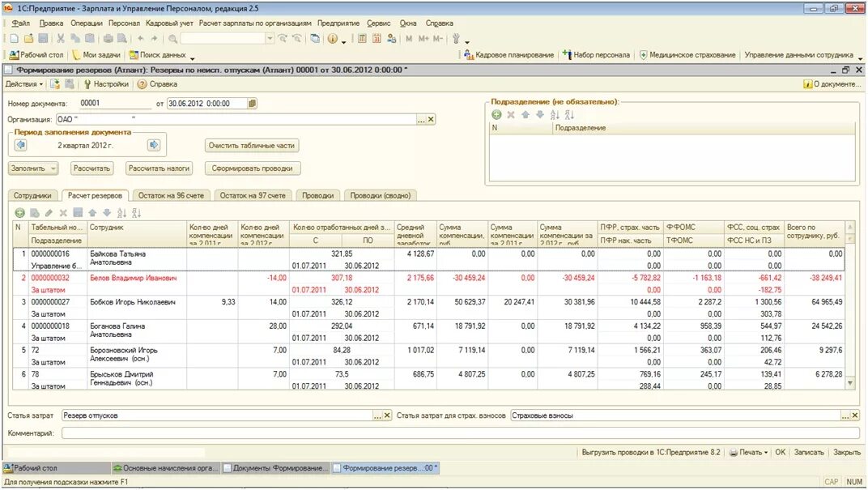Click Рассчитать налоги button
This screenshot has height=490, width=868.
[x=159, y=168]
